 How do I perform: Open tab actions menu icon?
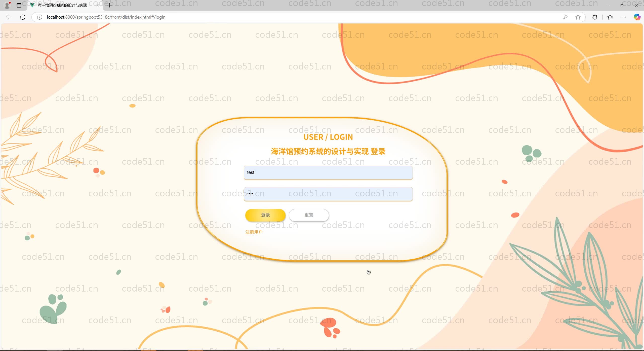coord(19,5)
